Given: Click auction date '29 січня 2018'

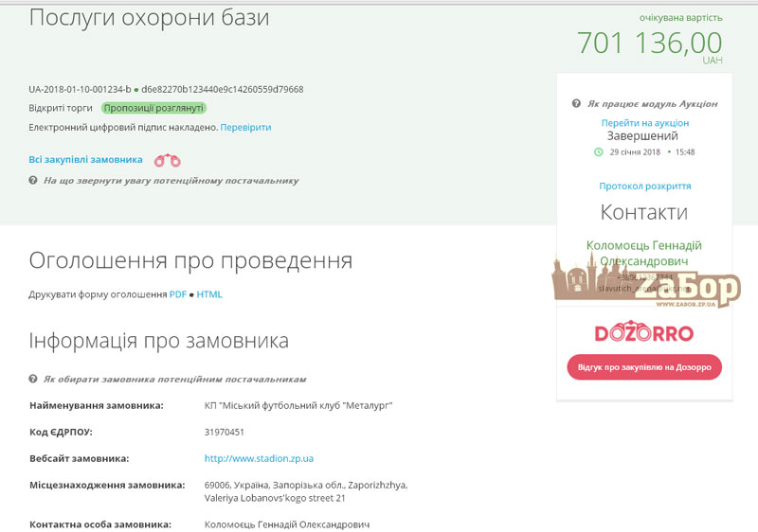Looking at the screenshot, I should pos(635,152).
